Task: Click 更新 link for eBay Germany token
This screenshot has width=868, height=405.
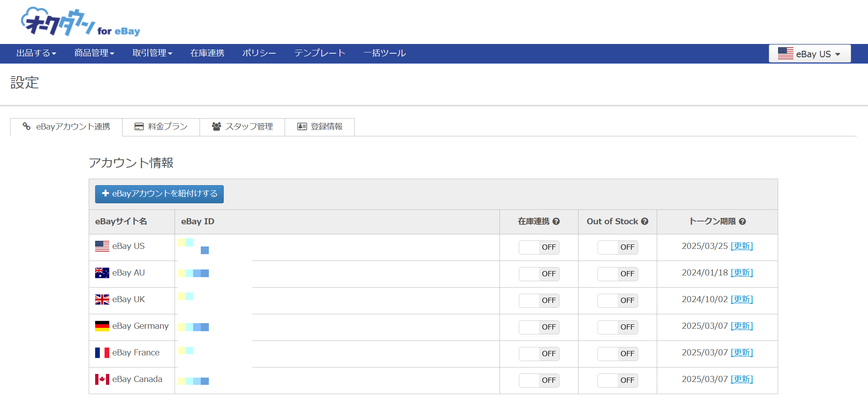Action: click(742, 326)
